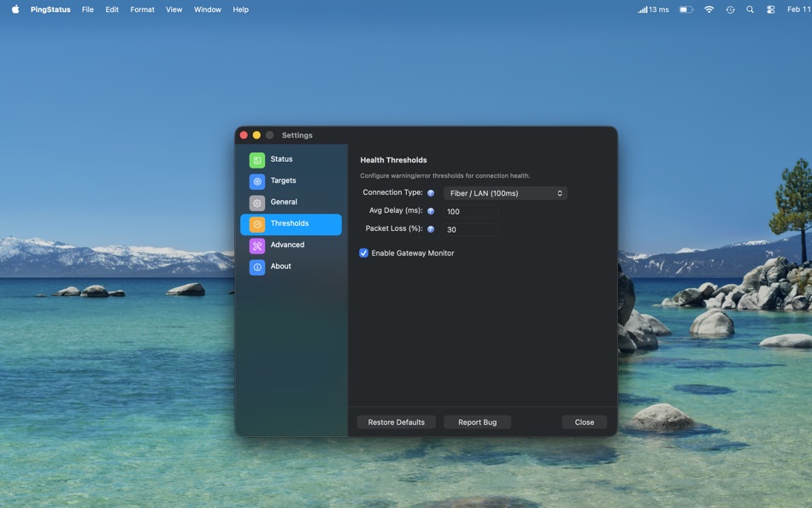Viewport: 812px width, 508px height.
Task: Open Spotlight search from the menu bar
Action: [x=750, y=9]
